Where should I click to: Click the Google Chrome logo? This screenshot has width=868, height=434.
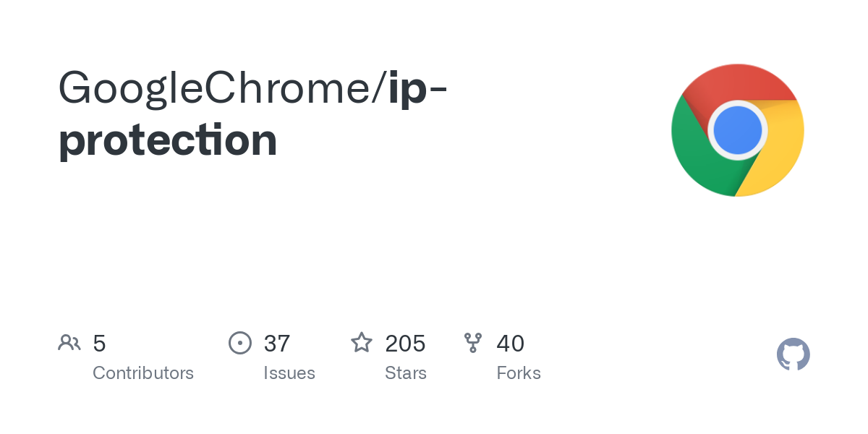click(738, 130)
